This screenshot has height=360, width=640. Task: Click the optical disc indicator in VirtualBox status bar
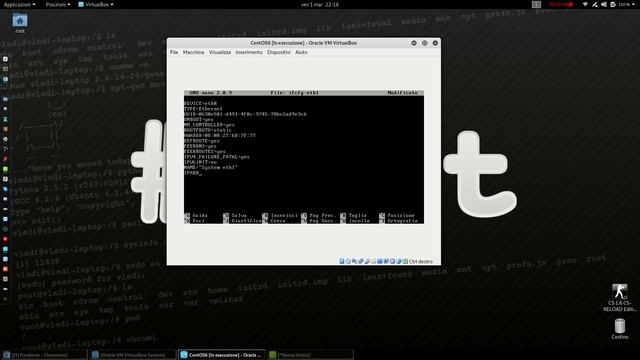(x=348, y=261)
